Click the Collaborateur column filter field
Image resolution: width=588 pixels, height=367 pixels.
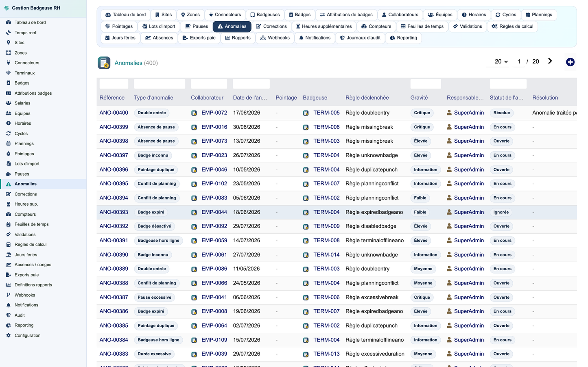coord(209,84)
